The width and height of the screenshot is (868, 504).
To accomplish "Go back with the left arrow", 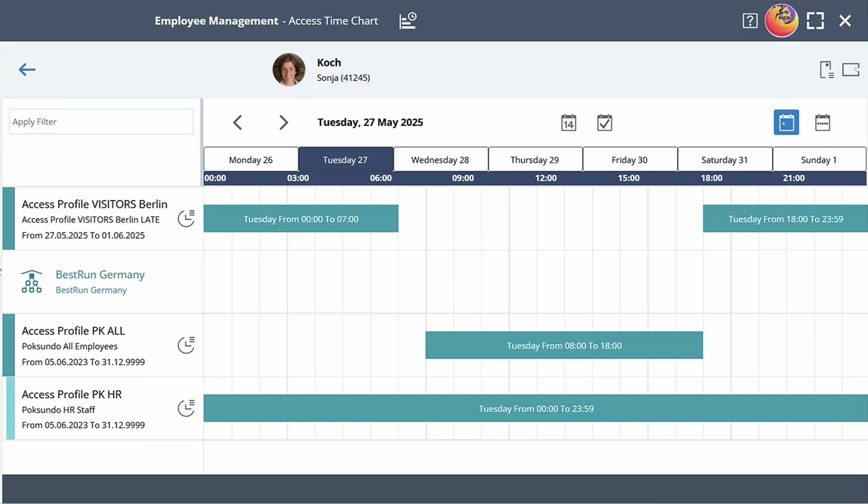I will click(27, 69).
